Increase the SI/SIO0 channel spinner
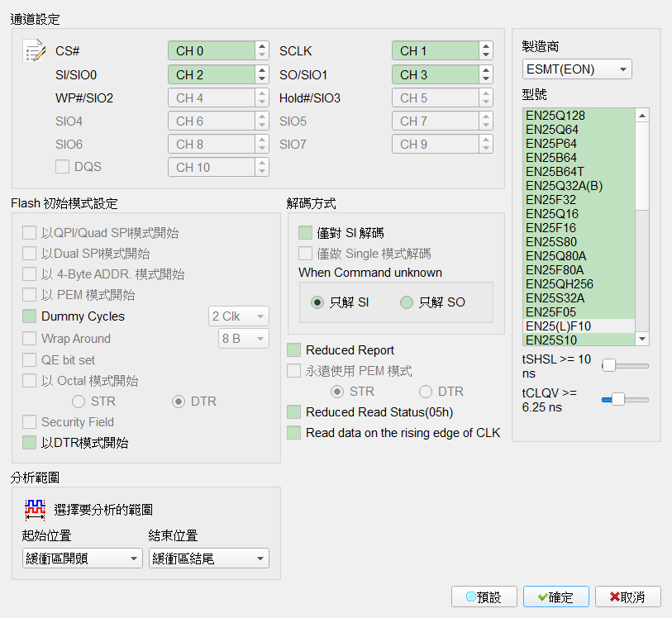 [x=262, y=69]
